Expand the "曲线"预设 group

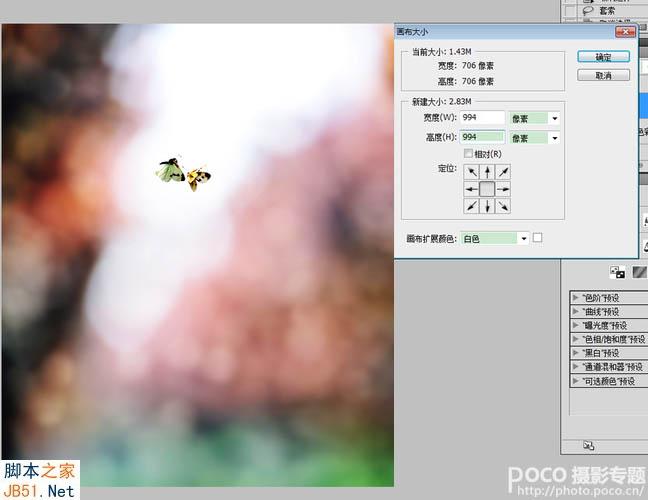(x=575, y=311)
